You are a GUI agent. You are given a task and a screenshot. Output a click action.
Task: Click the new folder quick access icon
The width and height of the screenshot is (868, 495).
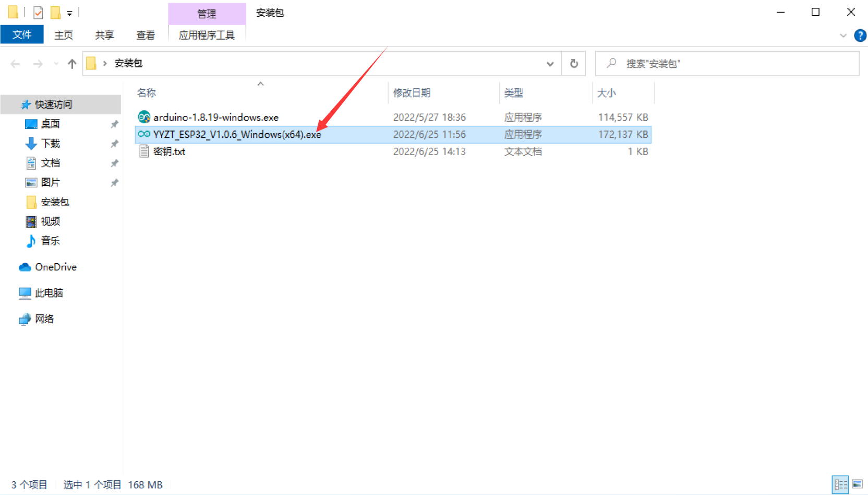click(55, 13)
